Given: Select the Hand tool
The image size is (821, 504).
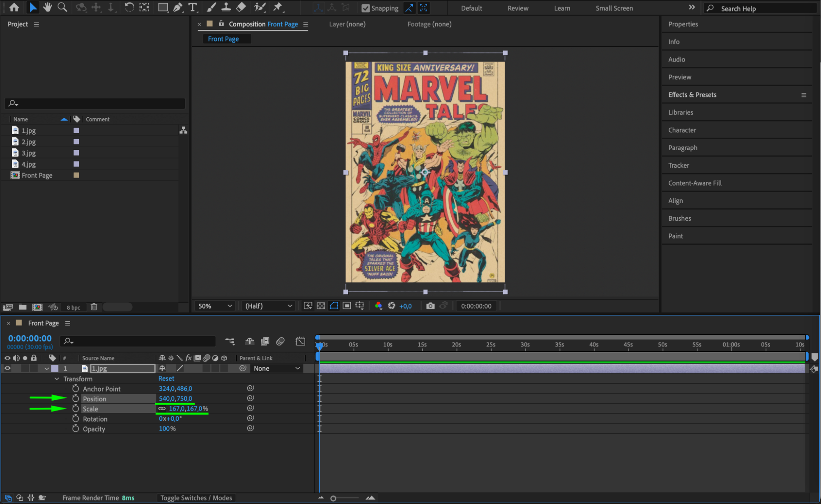Looking at the screenshot, I should tap(47, 7).
